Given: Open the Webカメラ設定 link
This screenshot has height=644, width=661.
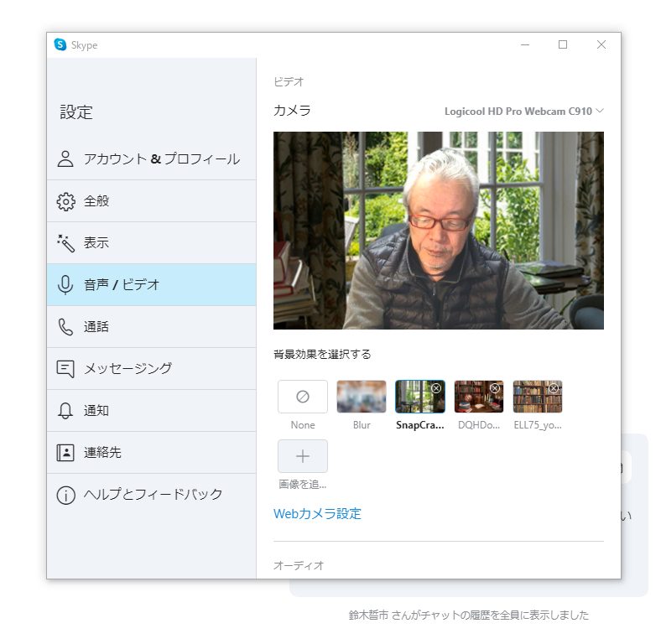Looking at the screenshot, I should (x=317, y=513).
